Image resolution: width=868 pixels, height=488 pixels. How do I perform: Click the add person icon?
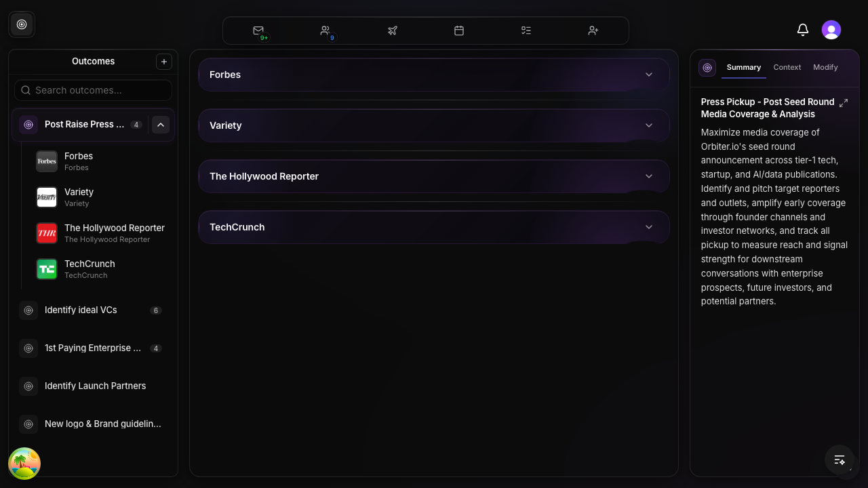(x=593, y=30)
